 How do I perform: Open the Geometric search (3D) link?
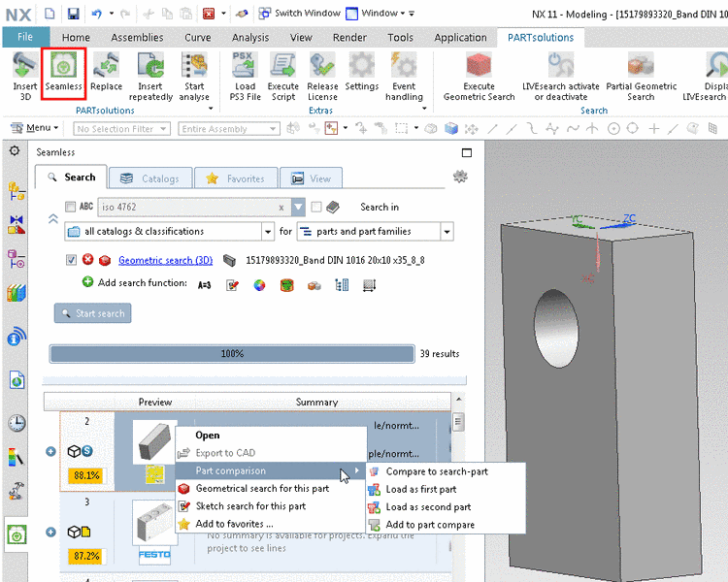click(165, 260)
